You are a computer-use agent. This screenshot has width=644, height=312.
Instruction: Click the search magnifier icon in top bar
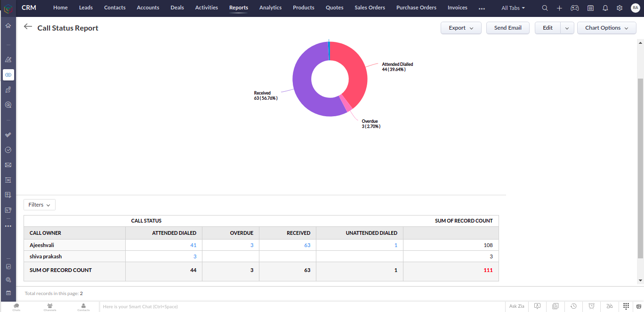[545, 8]
